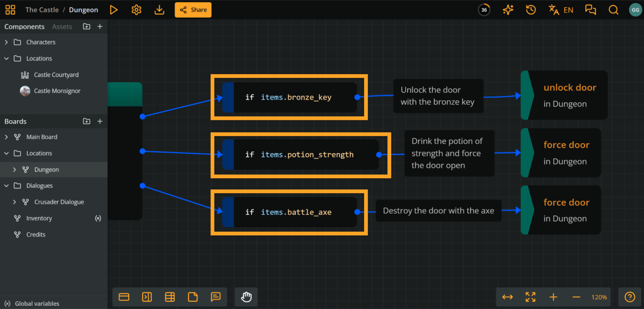Click the fit-to-width arrows icon
This screenshot has height=309, width=644.
507,297
